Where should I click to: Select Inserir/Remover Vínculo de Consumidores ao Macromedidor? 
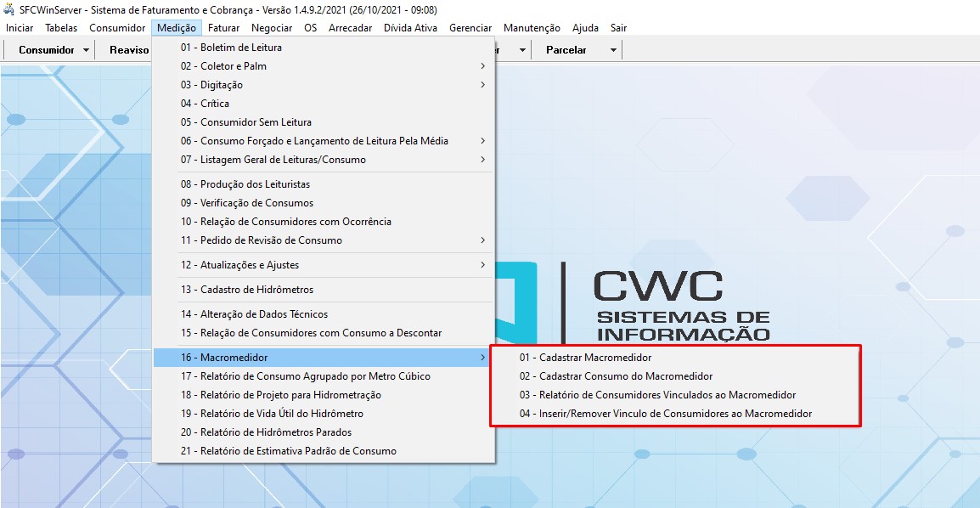click(665, 414)
